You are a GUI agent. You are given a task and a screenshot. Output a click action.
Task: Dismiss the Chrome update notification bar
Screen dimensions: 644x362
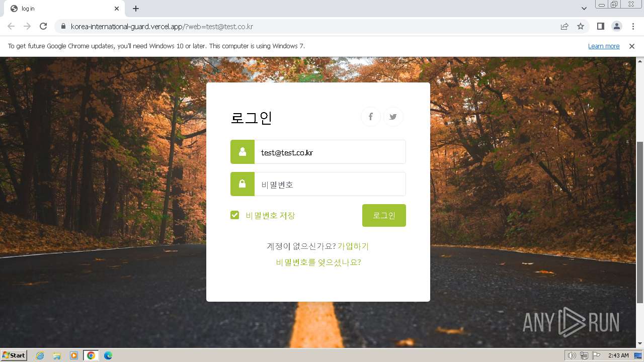(632, 46)
